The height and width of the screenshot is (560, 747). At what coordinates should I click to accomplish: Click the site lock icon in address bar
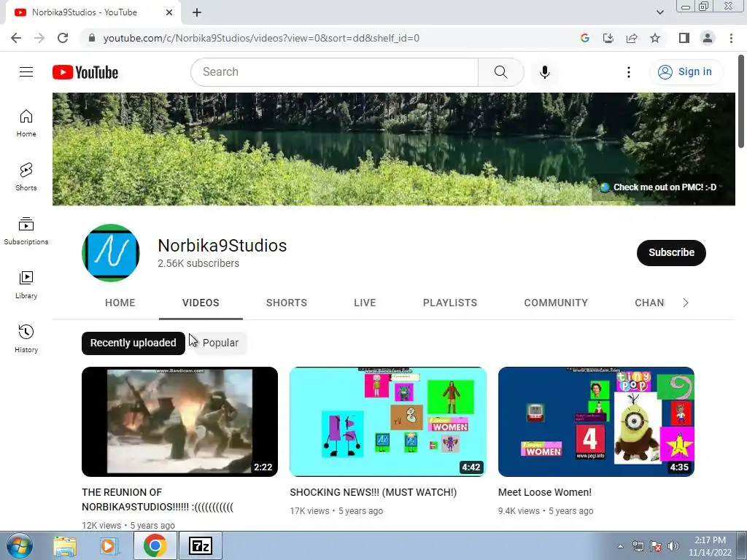92,38
